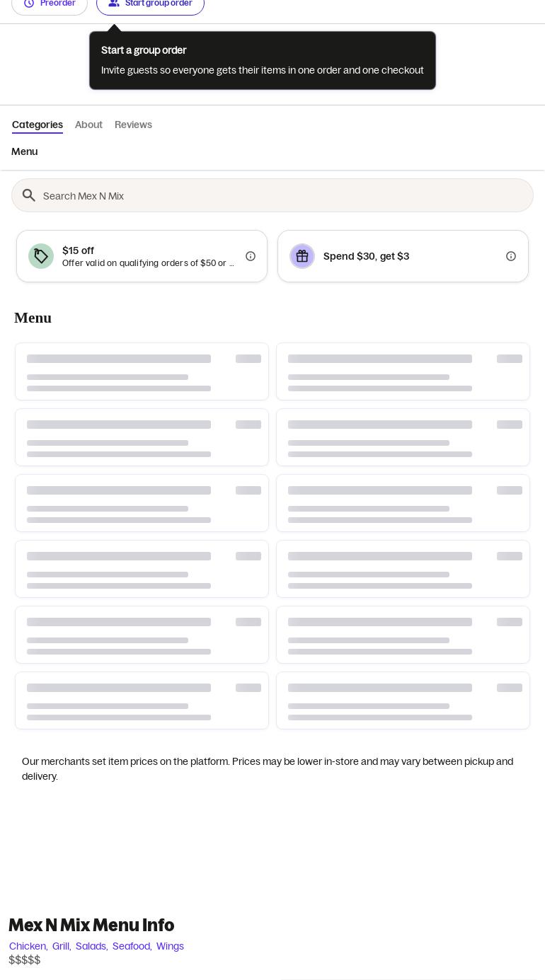The image size is (545, 980).
Task: Open info icon for Spend $30 offer
Action: (511, 256)
